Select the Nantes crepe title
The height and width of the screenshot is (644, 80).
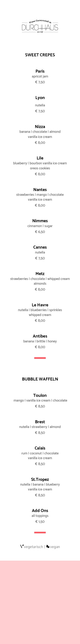[40, 189]
